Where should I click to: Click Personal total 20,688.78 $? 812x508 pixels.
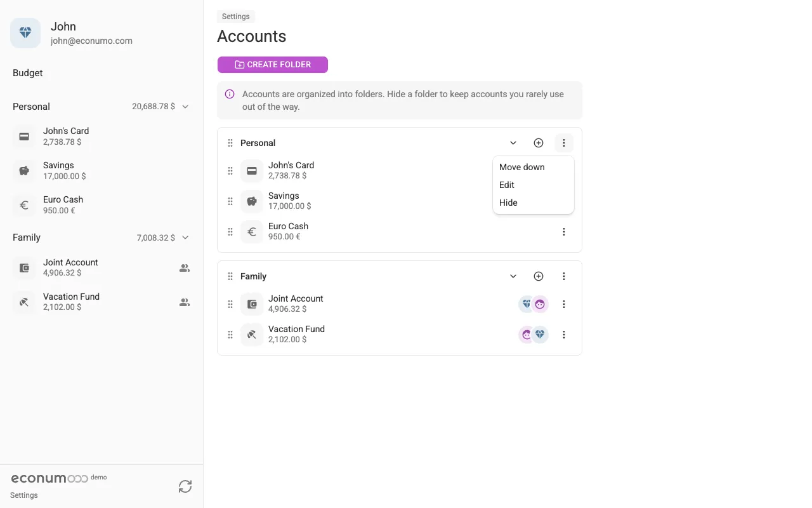(154, 107)
